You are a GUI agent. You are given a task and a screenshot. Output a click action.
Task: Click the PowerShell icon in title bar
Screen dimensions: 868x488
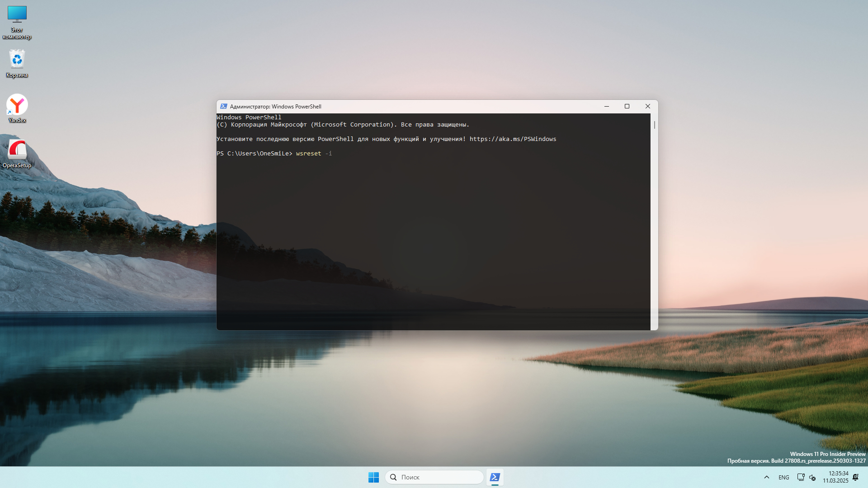click(x=223, y=107)
